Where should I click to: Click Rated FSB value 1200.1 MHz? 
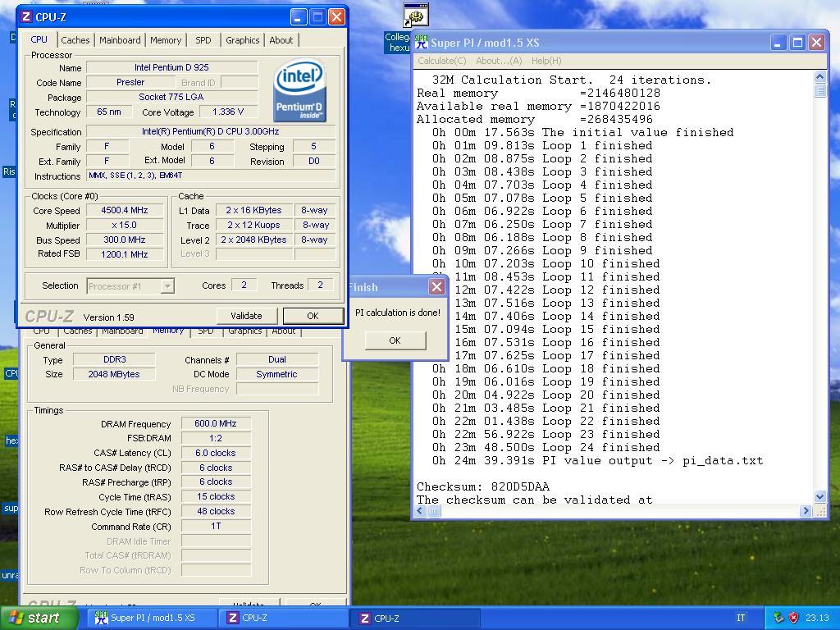(x=125, y=254)
